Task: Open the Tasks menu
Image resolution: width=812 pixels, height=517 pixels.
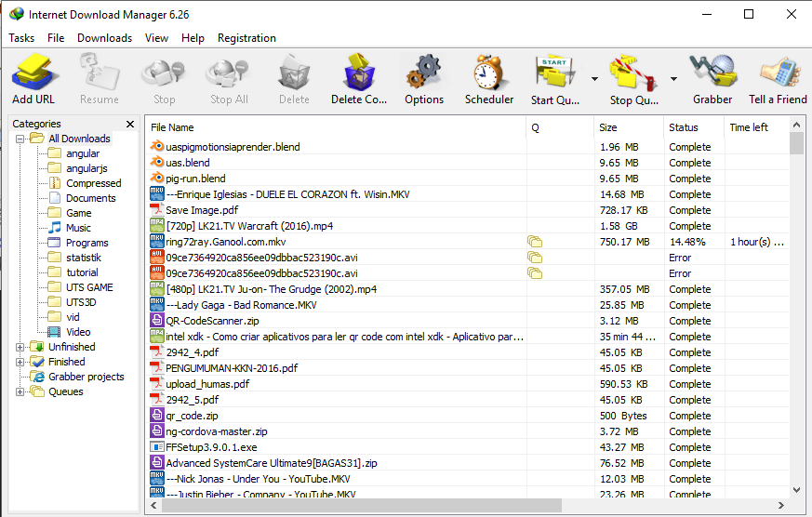Action: [21, 38]
